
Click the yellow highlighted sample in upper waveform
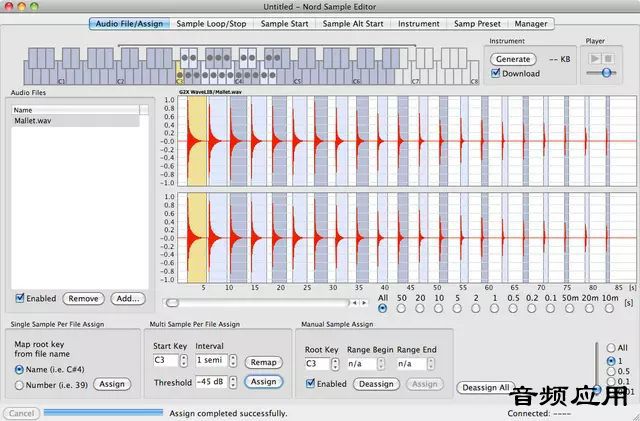(x=197, y=141)
